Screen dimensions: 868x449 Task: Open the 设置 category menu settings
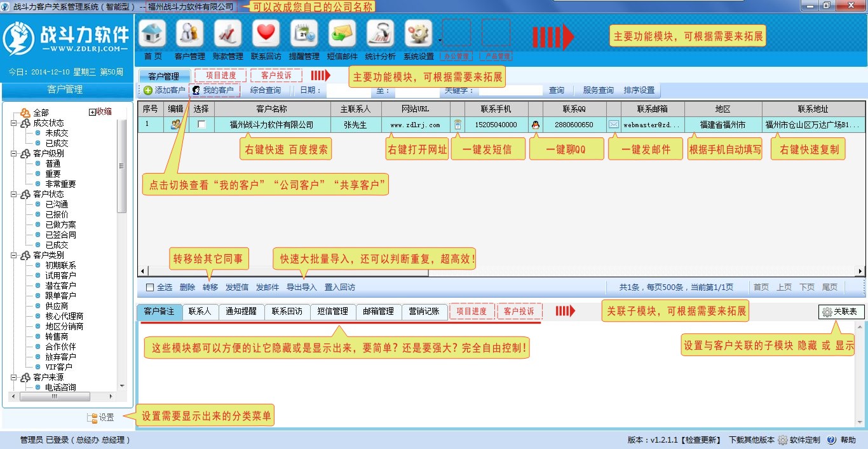100,418
